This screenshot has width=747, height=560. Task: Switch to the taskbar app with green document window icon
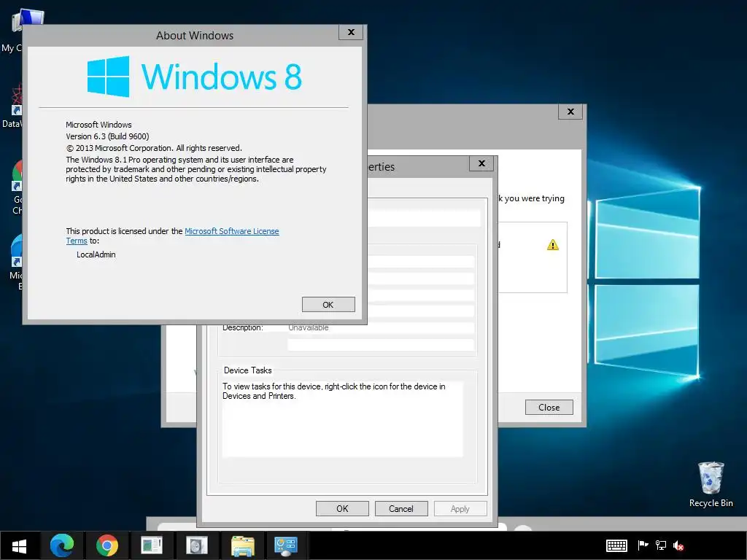point(152,545)
